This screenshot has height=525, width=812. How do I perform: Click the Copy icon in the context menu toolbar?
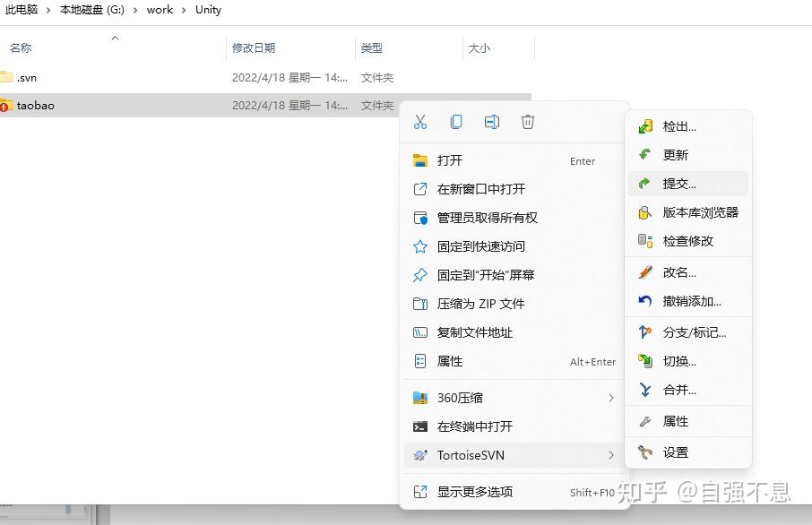click(x=455, y=123)
